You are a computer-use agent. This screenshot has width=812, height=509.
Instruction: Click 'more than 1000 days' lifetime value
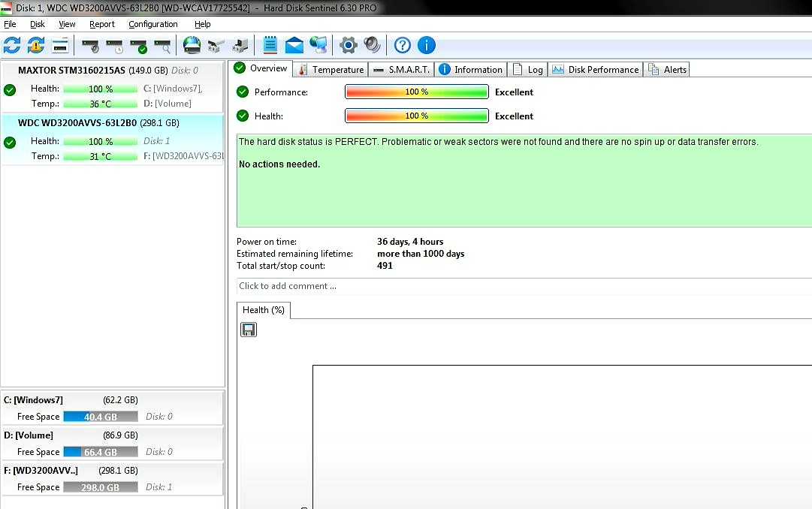pyautogui.click(x=421, y=253)
